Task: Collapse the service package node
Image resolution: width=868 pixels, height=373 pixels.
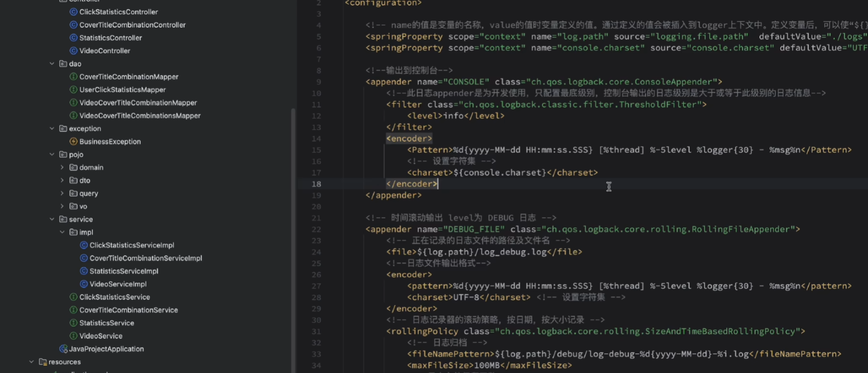Action: 52,219
